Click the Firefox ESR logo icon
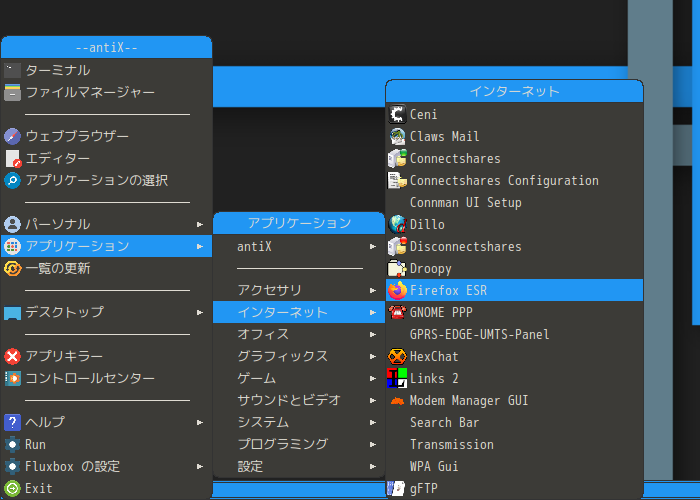This screenshot has width=700, height=500. click(397, 290)
